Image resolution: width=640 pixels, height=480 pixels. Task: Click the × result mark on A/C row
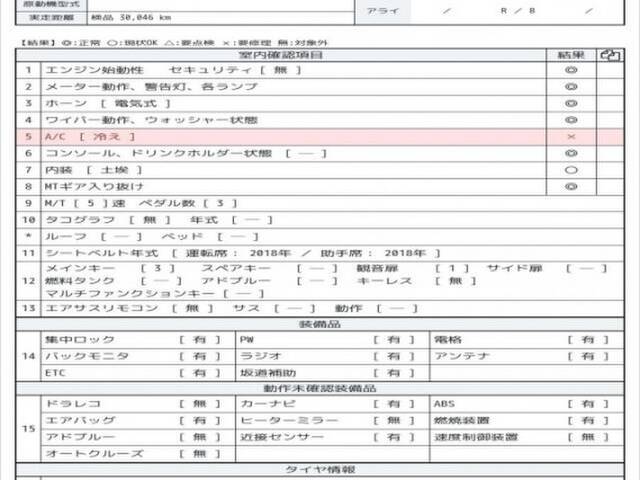click(571, 136)
